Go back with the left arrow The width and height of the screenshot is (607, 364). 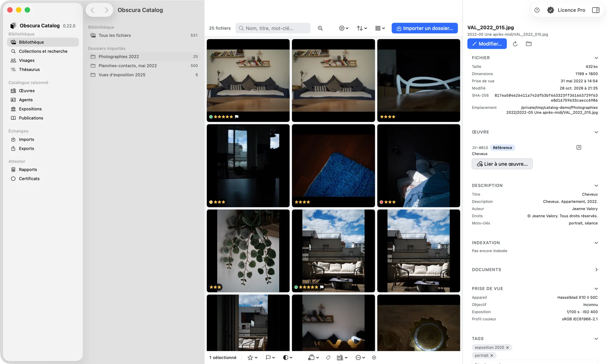pyautogui.click(x=93, y=10)
